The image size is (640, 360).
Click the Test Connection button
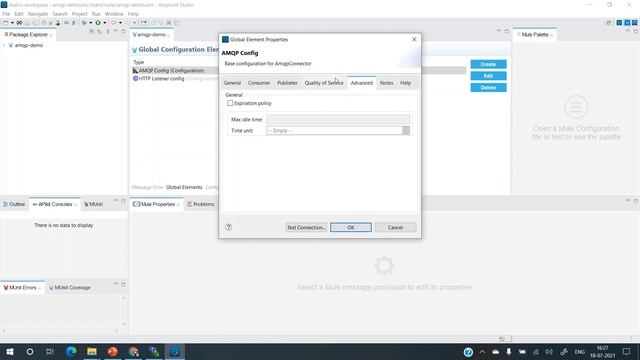click(x=306, y=227)
